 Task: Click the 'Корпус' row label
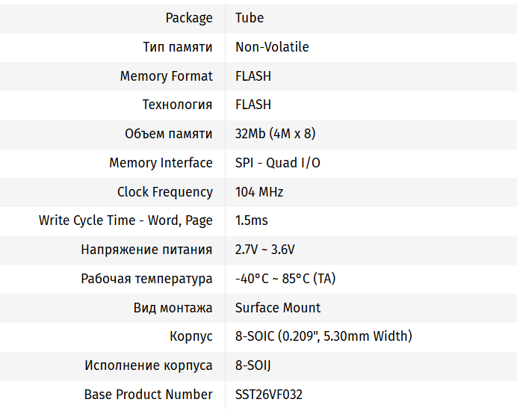(191, 336)
